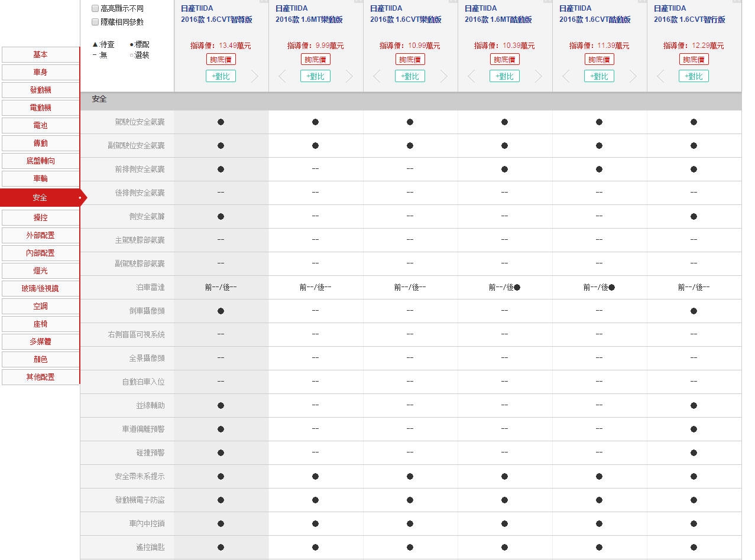Click the 駕駛位安全氣囊 row label
Screen dimensions: 755x560
(x=140, y=122)
